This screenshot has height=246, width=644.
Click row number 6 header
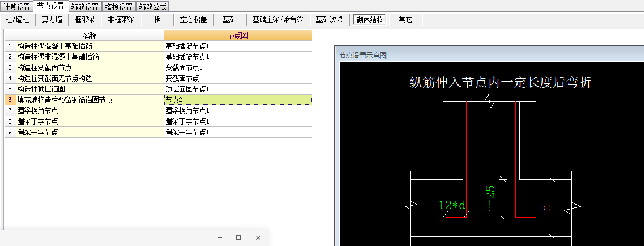coord(10,99)
